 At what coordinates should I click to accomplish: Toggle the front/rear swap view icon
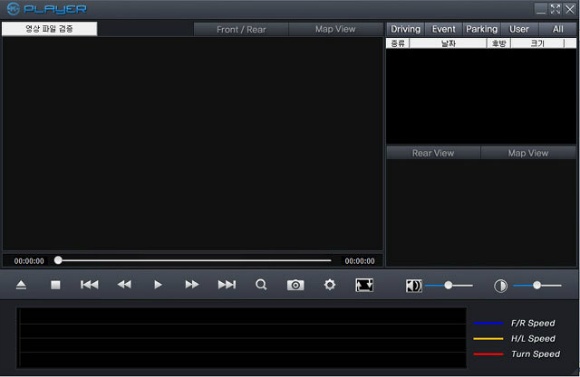pos(364,285)
